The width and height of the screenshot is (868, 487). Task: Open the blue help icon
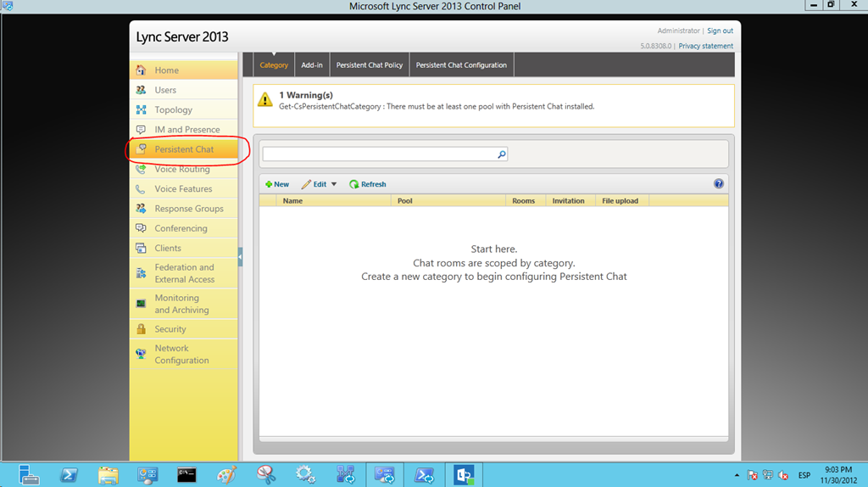tap(719, 183)
